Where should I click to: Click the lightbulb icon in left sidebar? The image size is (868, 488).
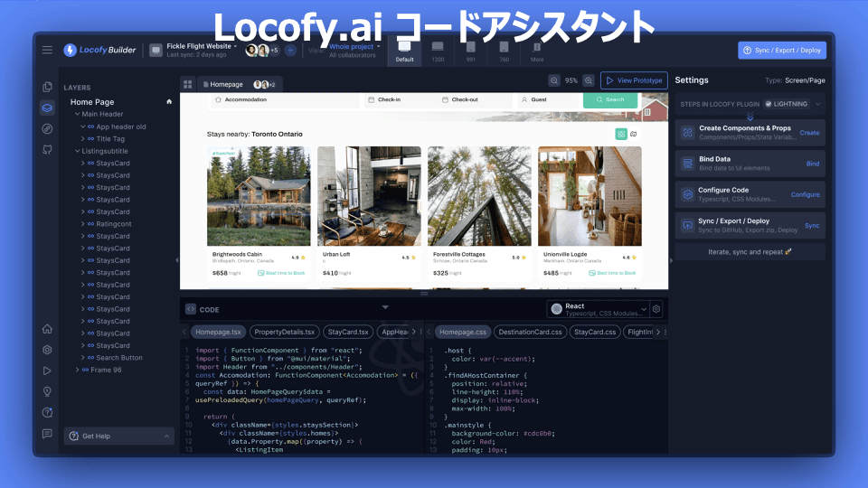click(x=47, y=391)
